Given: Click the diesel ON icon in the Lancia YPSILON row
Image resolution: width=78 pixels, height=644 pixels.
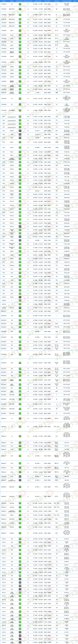Looking at the screenshot, I should (x=20, y=308).
